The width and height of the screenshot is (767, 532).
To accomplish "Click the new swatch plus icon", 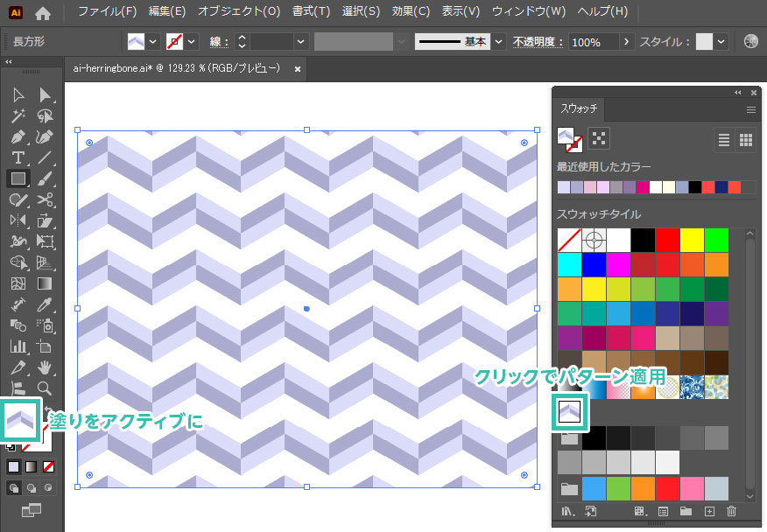I will tap(709, 511).
